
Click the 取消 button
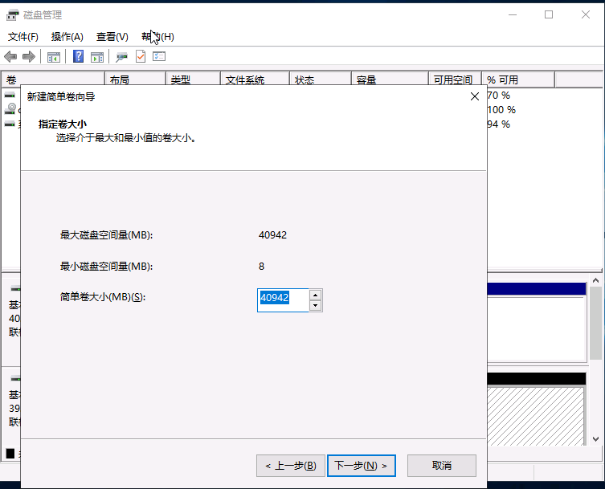[x=441, y=466]
